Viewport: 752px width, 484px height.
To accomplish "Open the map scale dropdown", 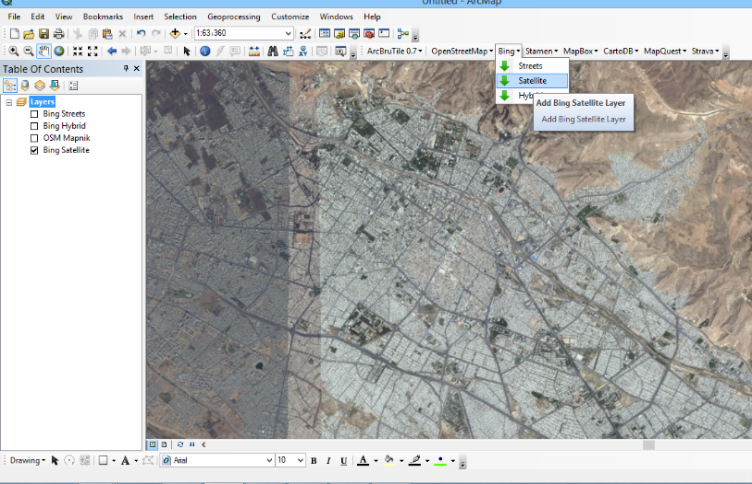I will (288, 33).
